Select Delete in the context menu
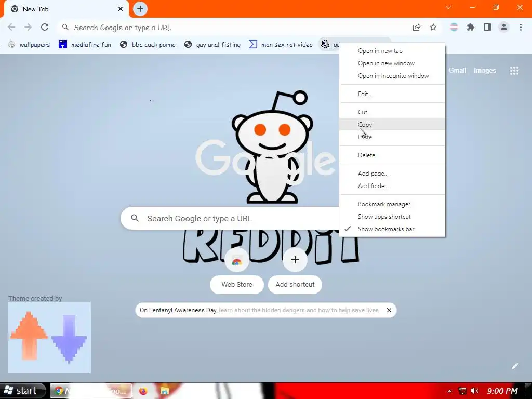The image size is (532, 399). 392,155
